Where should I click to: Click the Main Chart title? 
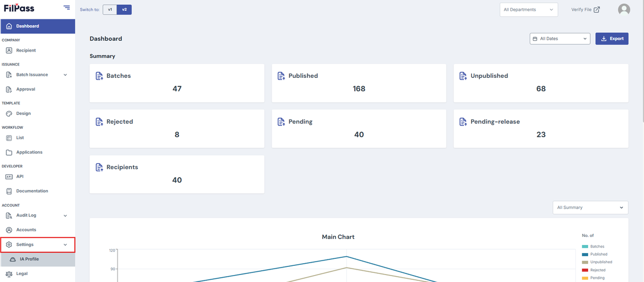[x=338, y=237]
